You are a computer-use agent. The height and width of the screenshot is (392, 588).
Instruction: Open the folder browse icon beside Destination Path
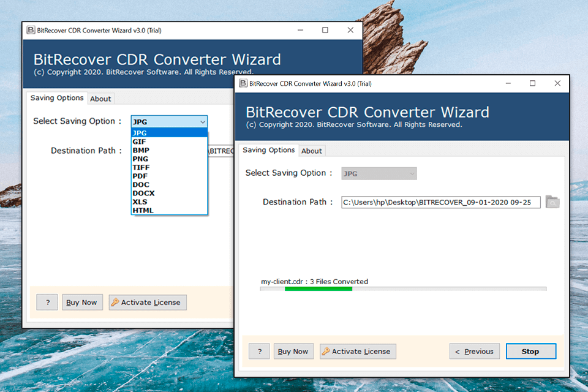pyautogui.click(x=552, y=202)
